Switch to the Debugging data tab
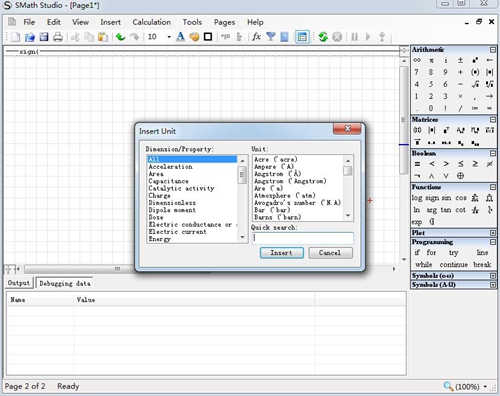 (x=65, y=283)
